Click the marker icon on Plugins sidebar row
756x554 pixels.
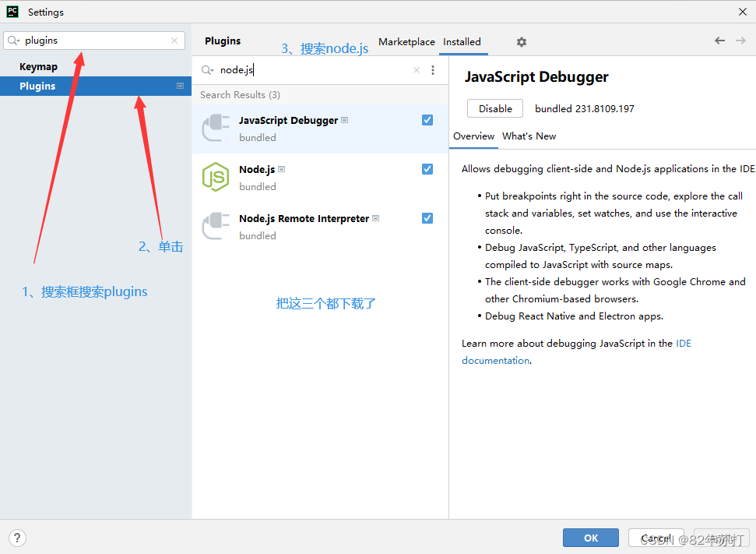pyautogui.click(x=181, y=86)
